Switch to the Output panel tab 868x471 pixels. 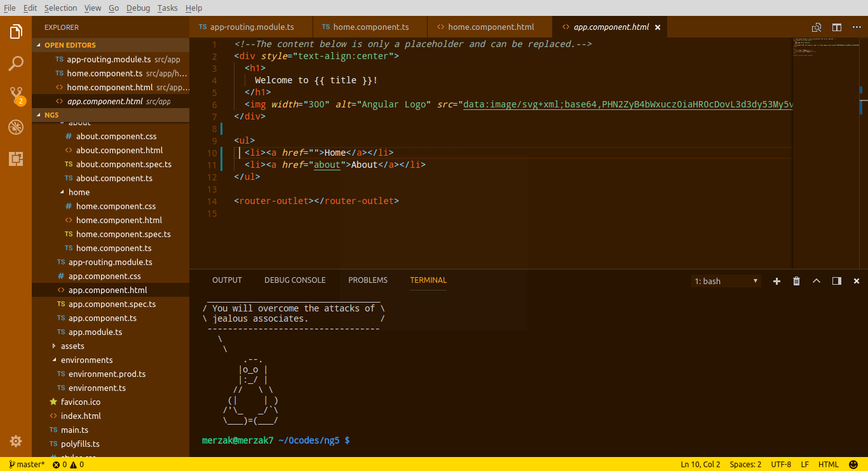(227, 280)
